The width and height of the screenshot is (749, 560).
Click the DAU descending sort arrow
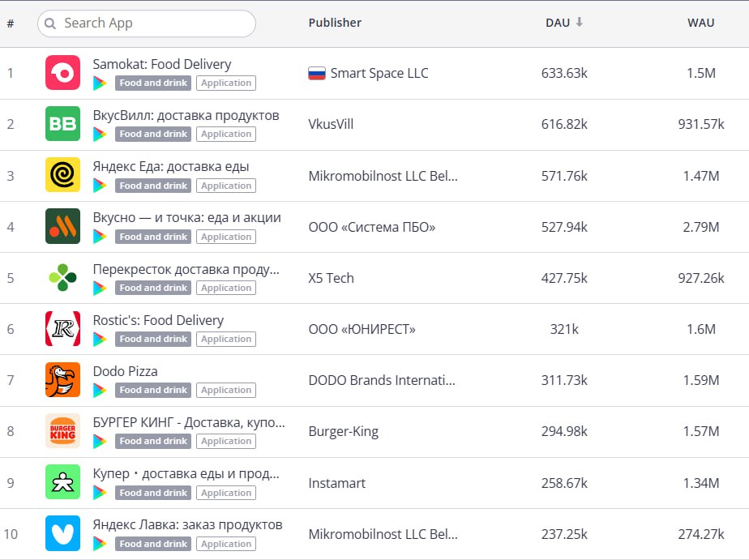tap(579, 22)
